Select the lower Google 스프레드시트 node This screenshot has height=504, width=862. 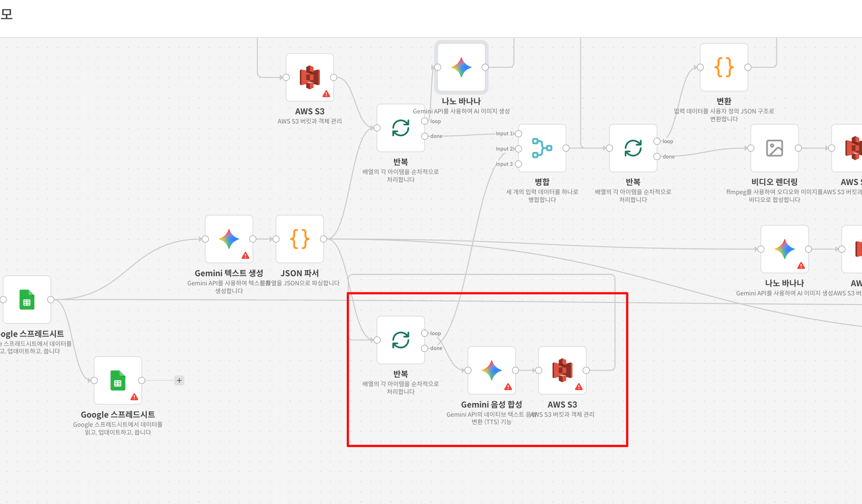tap(118, 380)
